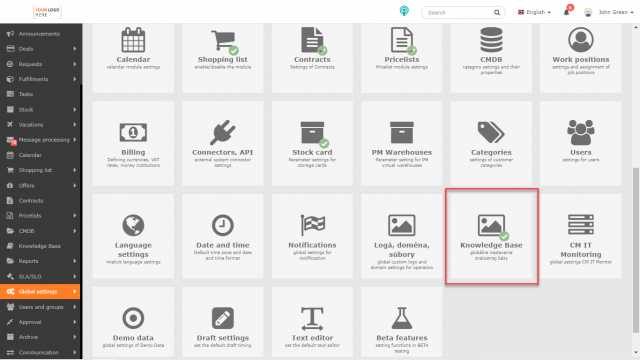Open the CM IT Monitoring tile

(x=580, y=236)
